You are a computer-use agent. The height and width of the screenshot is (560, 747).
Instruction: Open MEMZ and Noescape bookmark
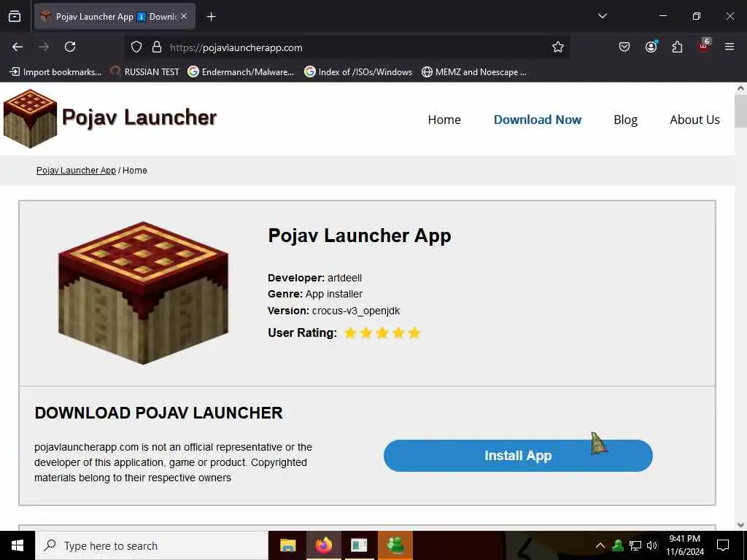click(474, 72)
